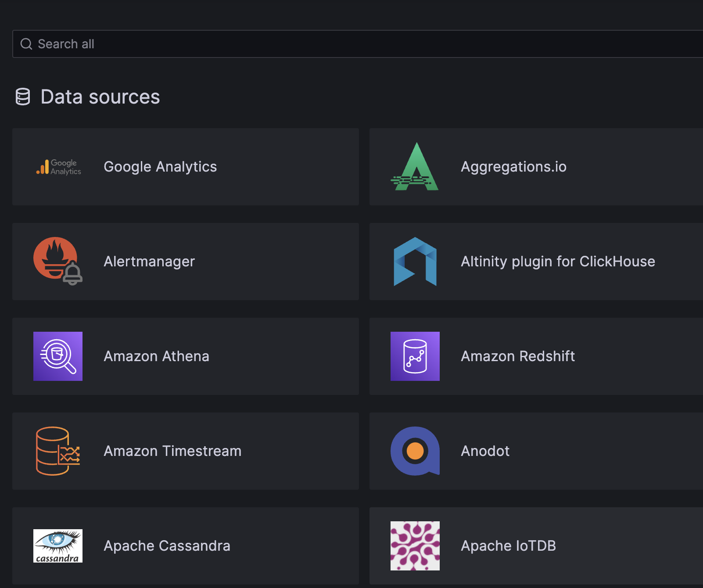Select the Google Analytics label

coord(160,167)
